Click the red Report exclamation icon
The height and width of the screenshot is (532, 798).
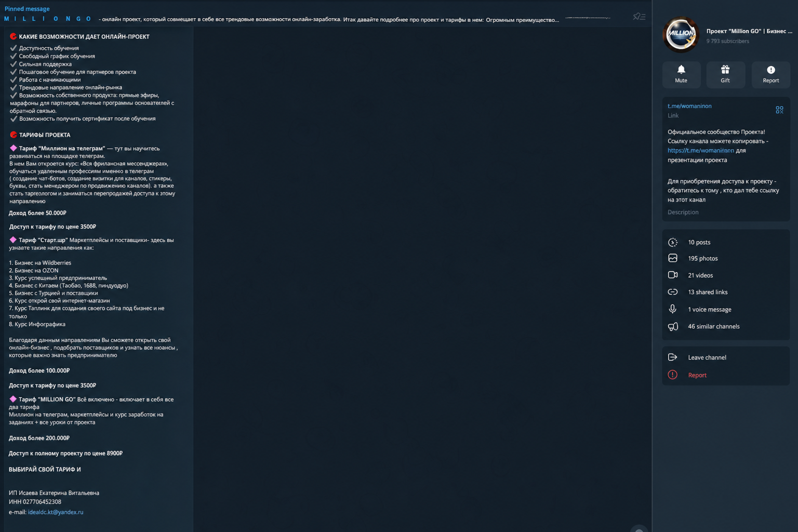[x=673, y=375]
